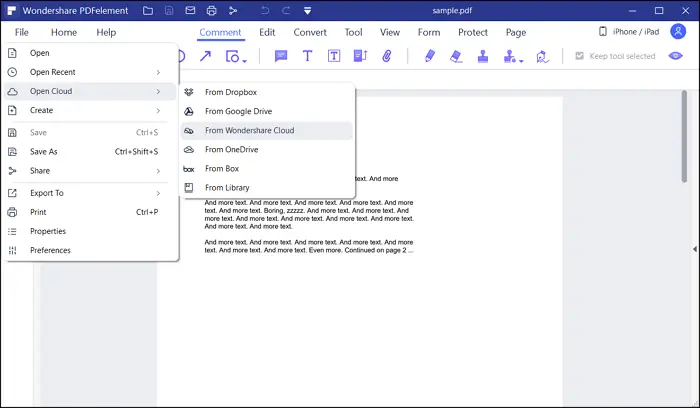The width and height of the screenshot is (700, 408).
Task: Open the Home tab
Action: click(64, 32)
